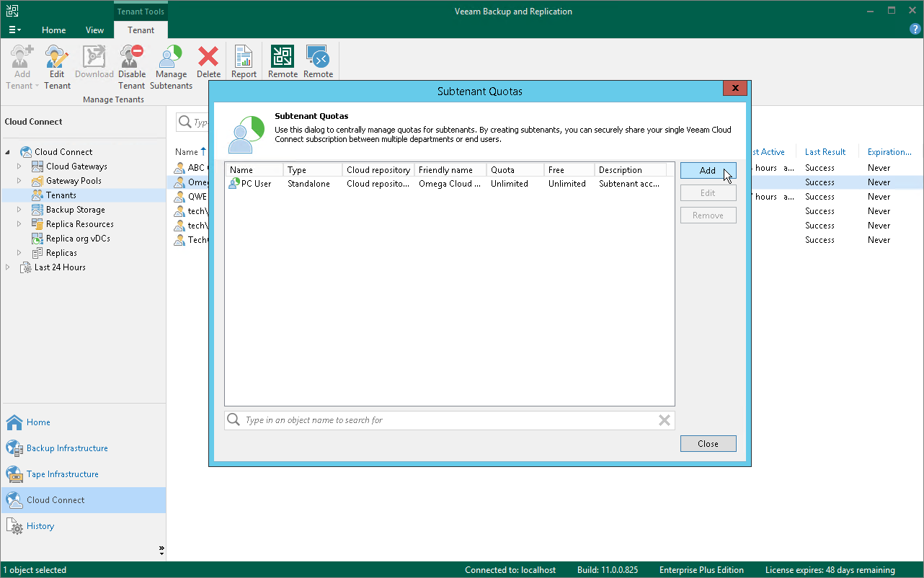Click the Cloud Connect pane heading

click(33, 122)
